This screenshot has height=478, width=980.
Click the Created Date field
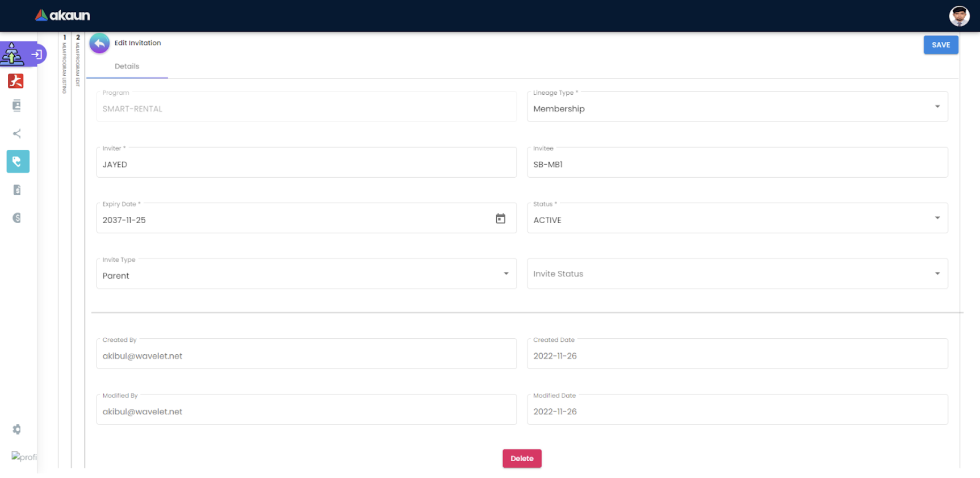pyautogui.click(x=738, y=354)
